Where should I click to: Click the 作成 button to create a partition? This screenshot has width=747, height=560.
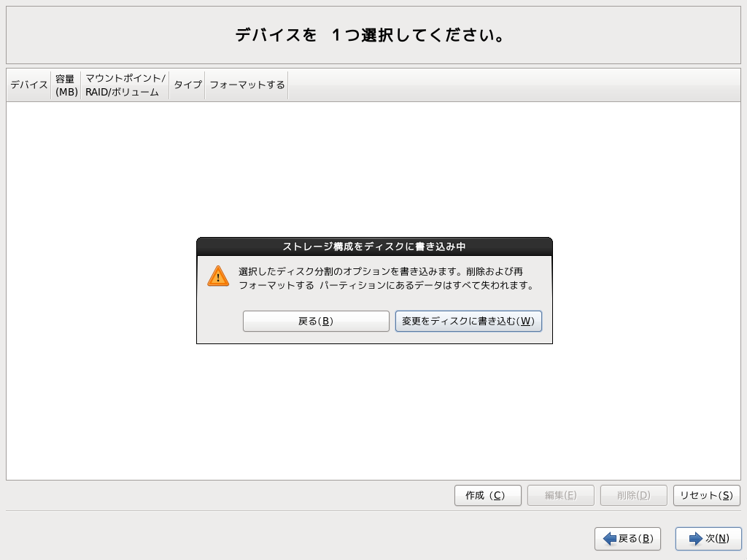[487, 495]
